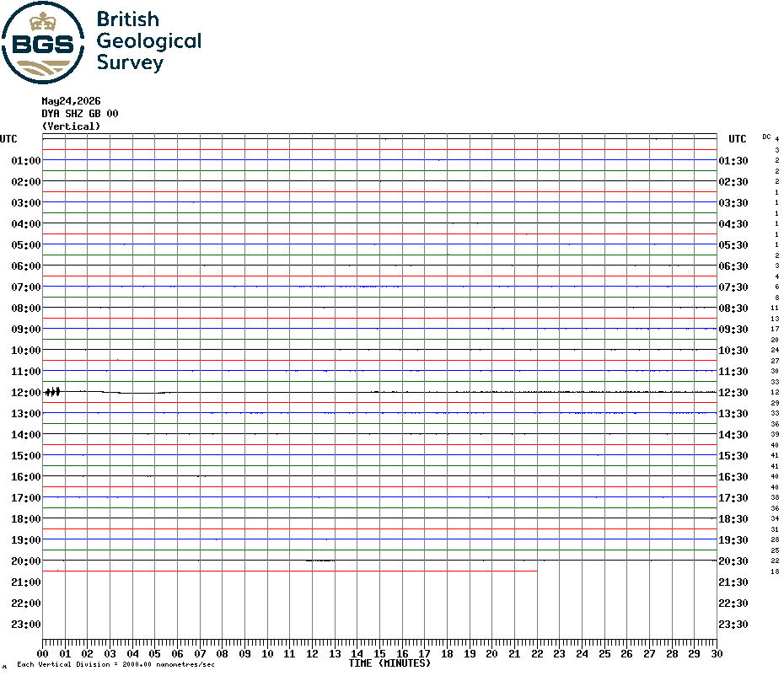Click the 03:30 half-hour label
The height and width of the screenshot is (676, 784).
[733, 202]
